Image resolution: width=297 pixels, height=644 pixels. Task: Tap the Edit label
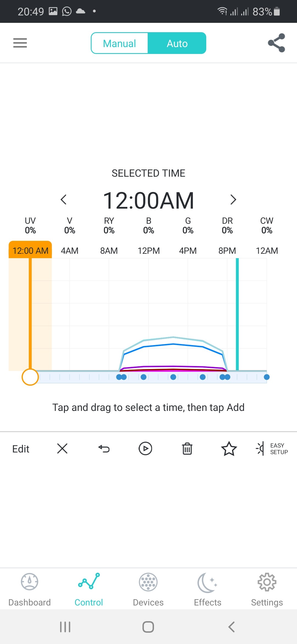(x=21, y=449)
